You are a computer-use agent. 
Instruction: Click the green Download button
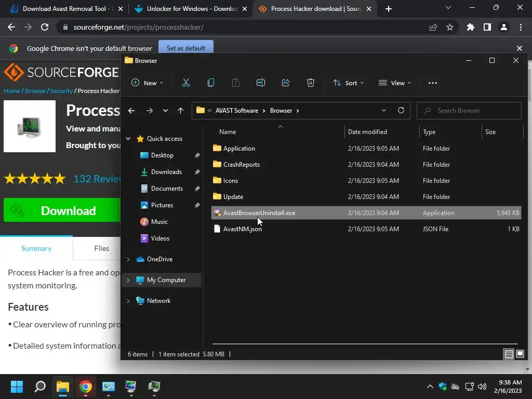pyautogui.click(x=62, y=211)
